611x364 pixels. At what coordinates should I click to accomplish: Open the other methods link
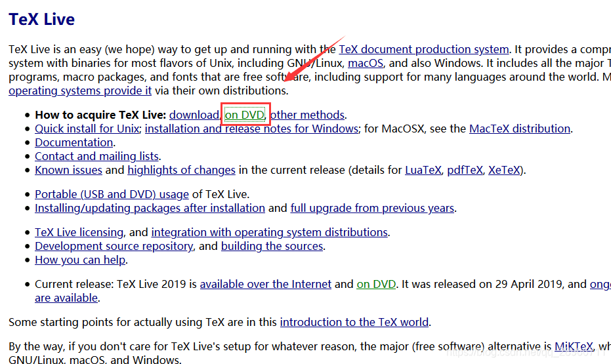[307, 115]
